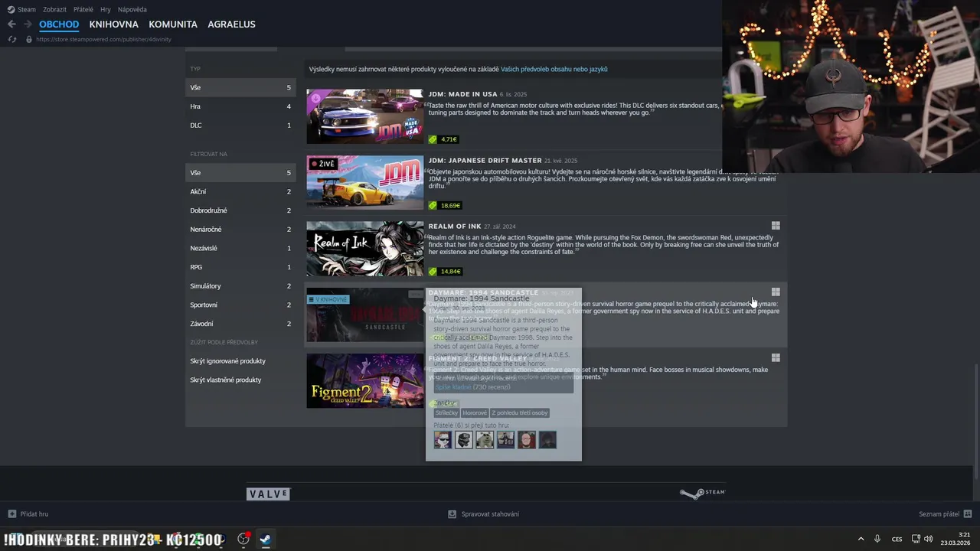This screenshot has height=551, width=980.
Task: Click the Windows icon on Realm of Ink row
Action: pos(776,226)
